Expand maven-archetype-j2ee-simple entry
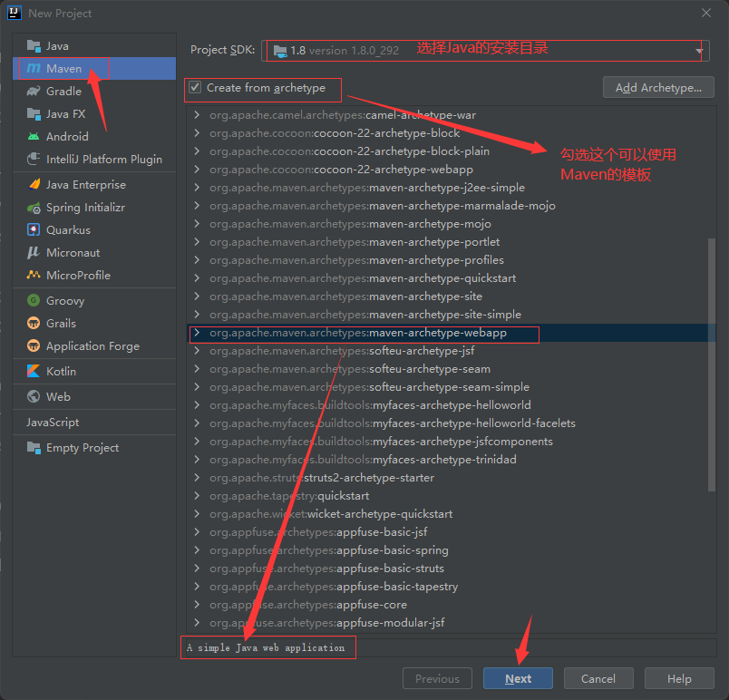The width and height of the screenshot is (729, 700). [197, 188]
